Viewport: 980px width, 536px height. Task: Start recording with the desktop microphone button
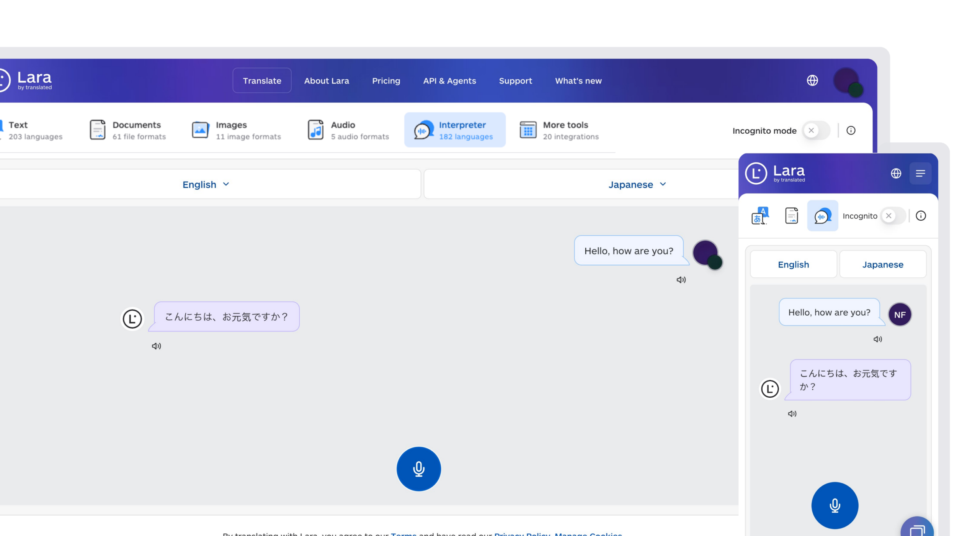pyautogui.click(x=418, y=469)
